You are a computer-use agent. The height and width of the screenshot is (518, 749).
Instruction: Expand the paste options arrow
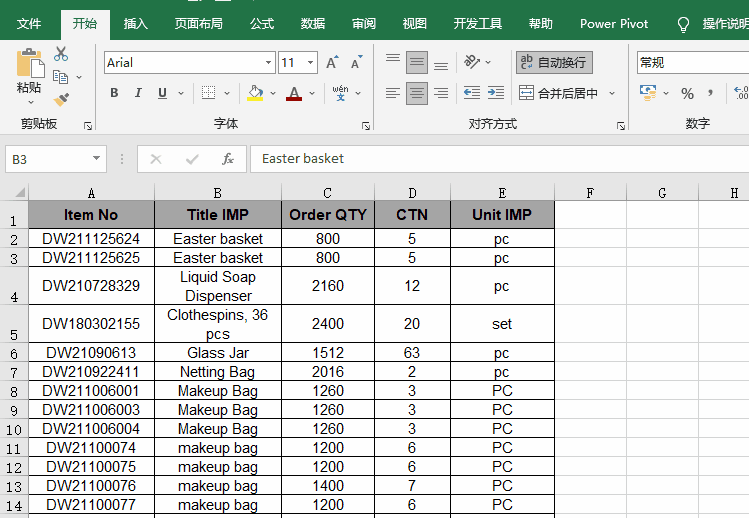[x=31, y=102]
